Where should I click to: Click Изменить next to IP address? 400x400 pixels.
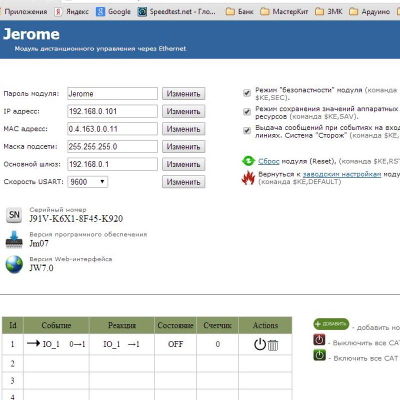point(184,111)
